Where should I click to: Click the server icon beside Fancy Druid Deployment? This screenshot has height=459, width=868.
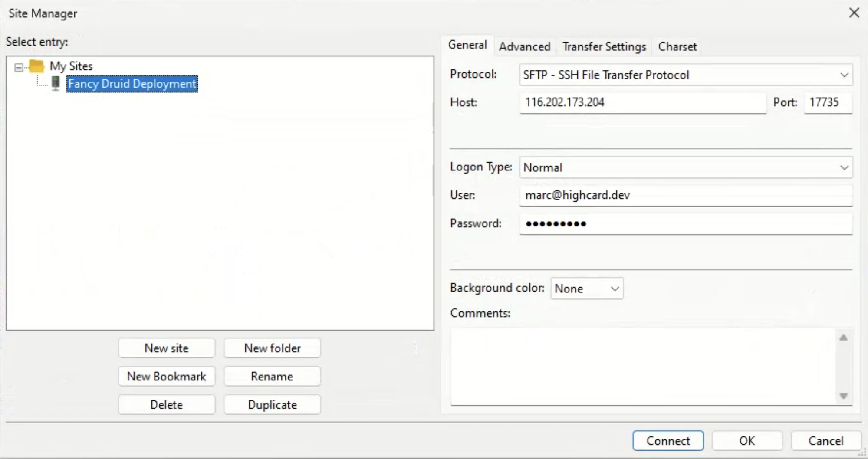56,83
